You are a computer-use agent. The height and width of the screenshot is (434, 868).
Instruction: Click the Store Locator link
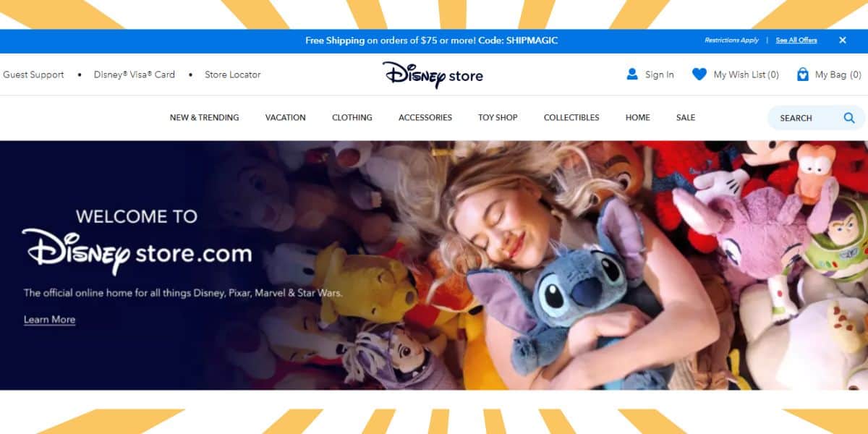(233, 75)
